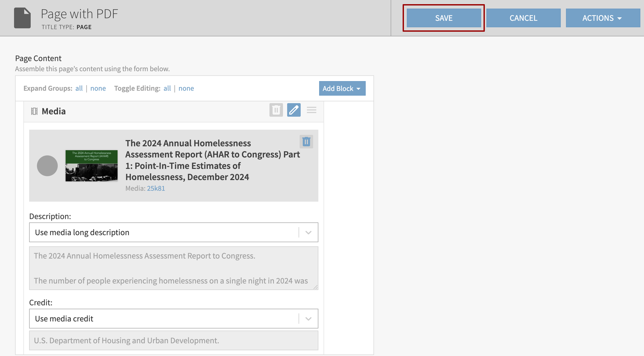Screen dimensions: 644x356
Task: Delete the Media block via its trash icon
Action: pyautogui.click(x=276, y=110)
